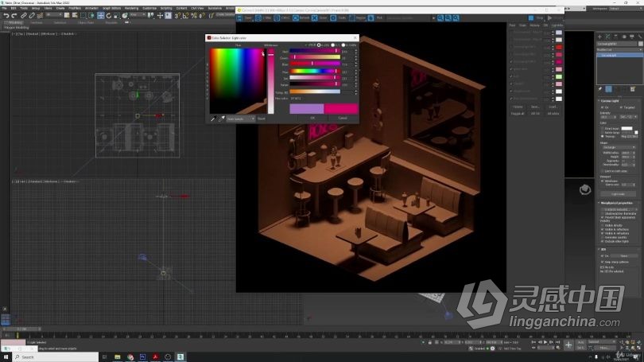The width and height of the screenshot is (644, 362).
Task: Click the Toggle all button in LightMix
Action: point(517,114)
